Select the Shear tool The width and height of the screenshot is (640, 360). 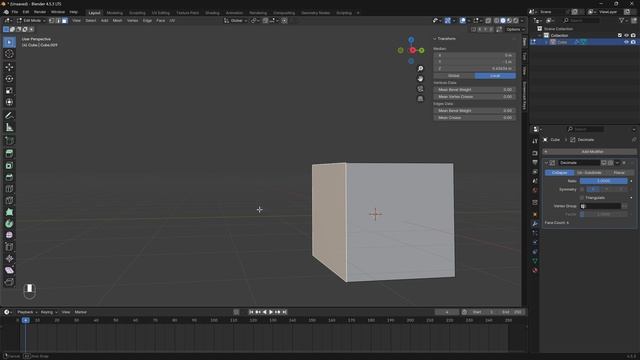9,270
